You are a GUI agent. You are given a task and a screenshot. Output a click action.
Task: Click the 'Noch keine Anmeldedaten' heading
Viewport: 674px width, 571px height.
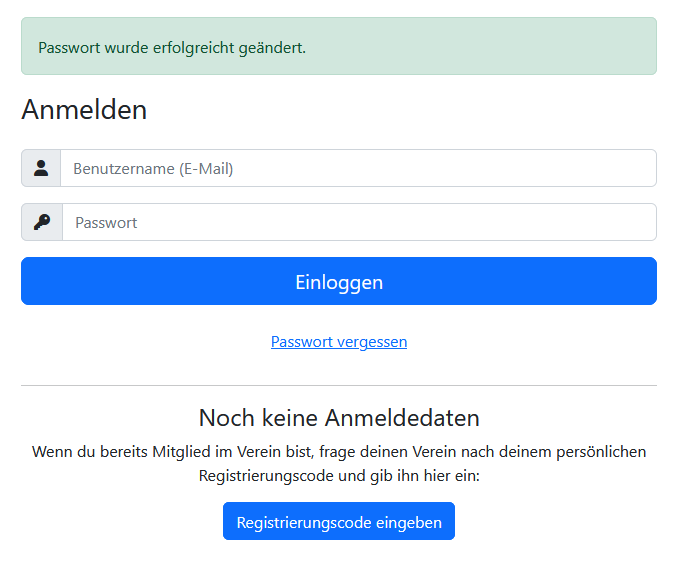(x=338, y=417)
